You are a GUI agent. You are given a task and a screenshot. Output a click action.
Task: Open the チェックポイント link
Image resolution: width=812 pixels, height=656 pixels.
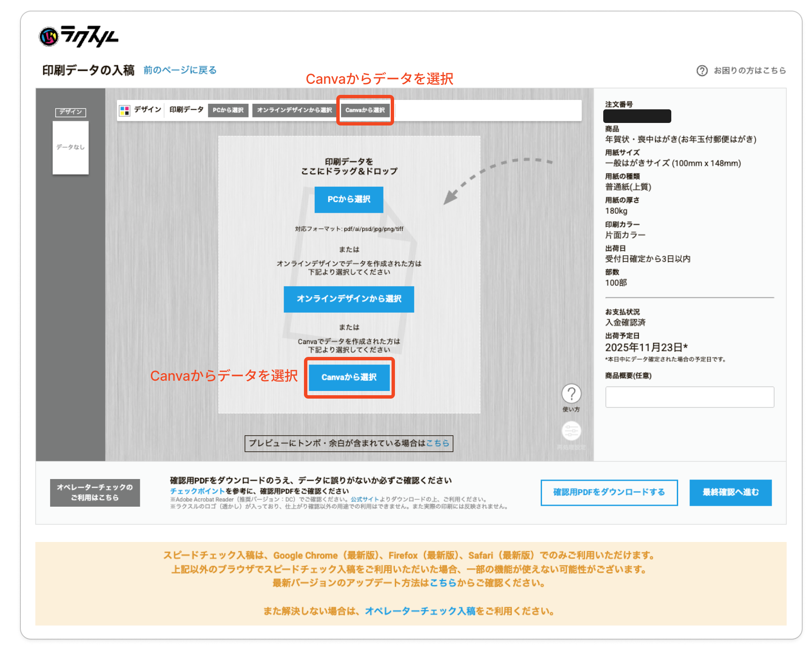[x=197, y=491]
